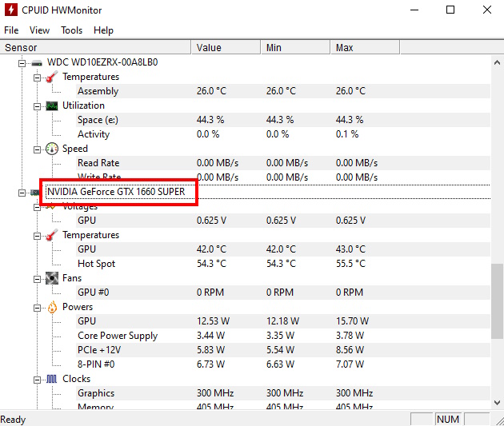
Task: Open the File menu
Action: point(11,30)
